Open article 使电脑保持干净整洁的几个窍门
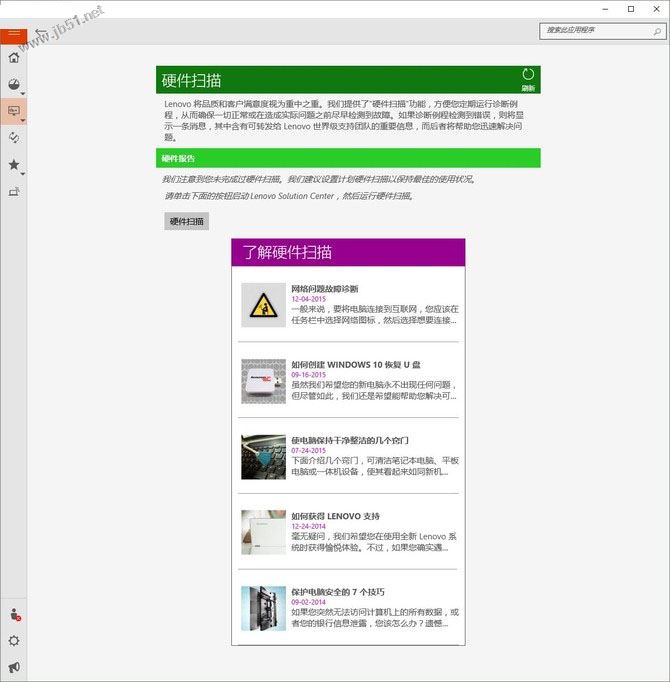This screenshot has width=670, height=682. pyautogui.click(x=350, y=440)
